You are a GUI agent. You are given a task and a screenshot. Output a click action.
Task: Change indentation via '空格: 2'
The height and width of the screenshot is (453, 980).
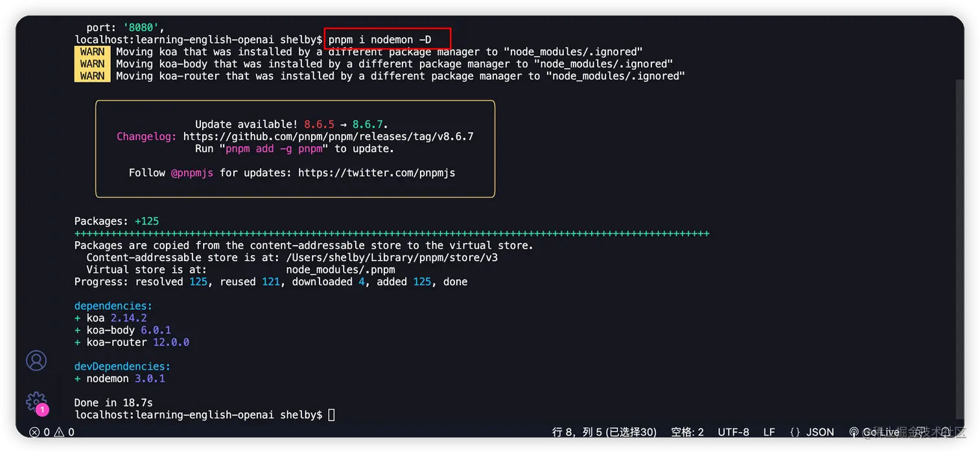click(x=687, y=432)
